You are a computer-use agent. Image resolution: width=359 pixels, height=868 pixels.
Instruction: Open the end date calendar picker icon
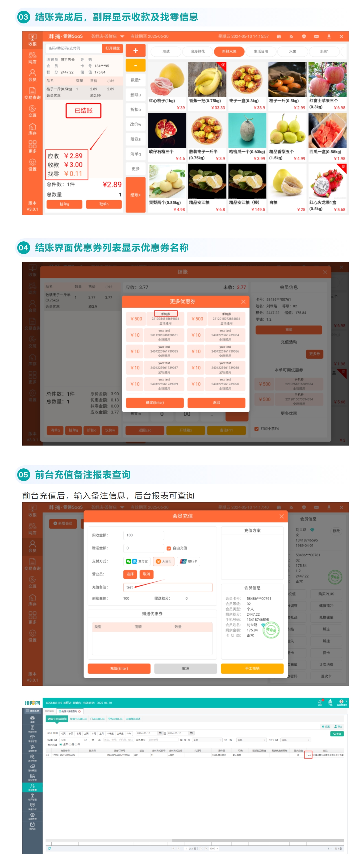(x=191, y=733)
